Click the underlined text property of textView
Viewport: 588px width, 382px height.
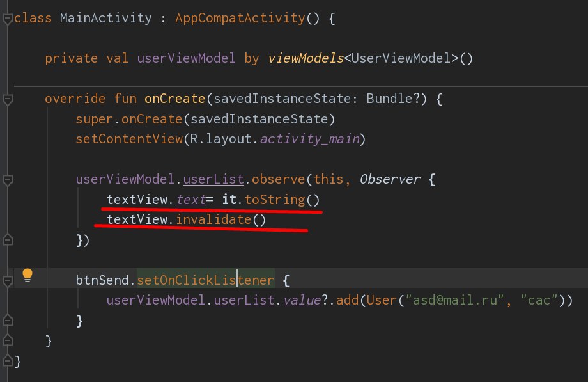191,200
